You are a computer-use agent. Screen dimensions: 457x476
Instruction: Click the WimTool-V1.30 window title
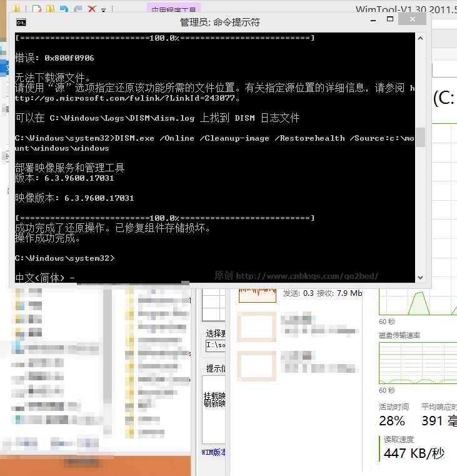coord(406,9)
